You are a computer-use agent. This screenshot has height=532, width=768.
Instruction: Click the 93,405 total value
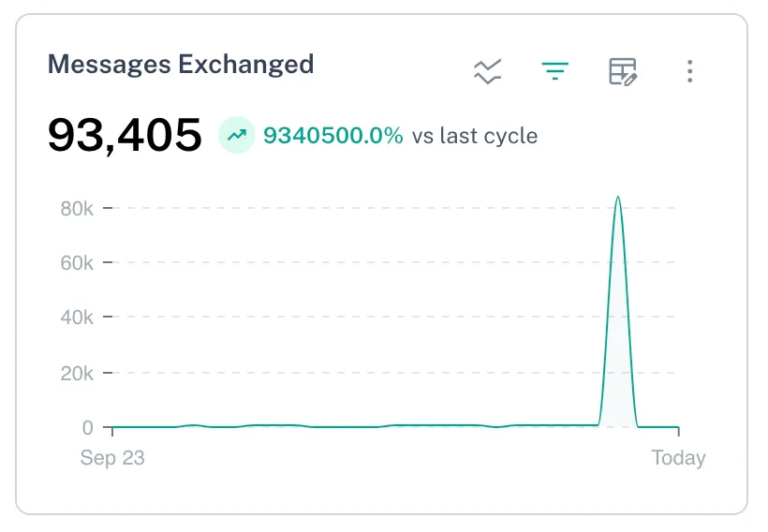(125, 135)
